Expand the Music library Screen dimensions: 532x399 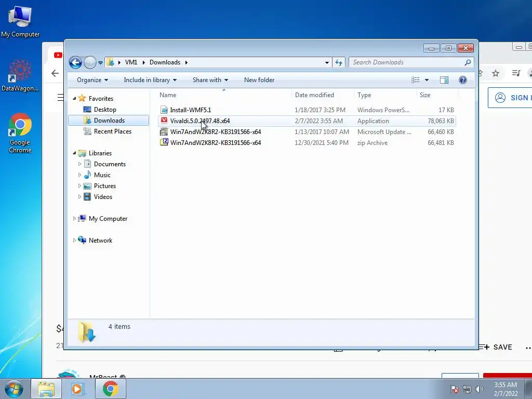(x=79, y=175)
